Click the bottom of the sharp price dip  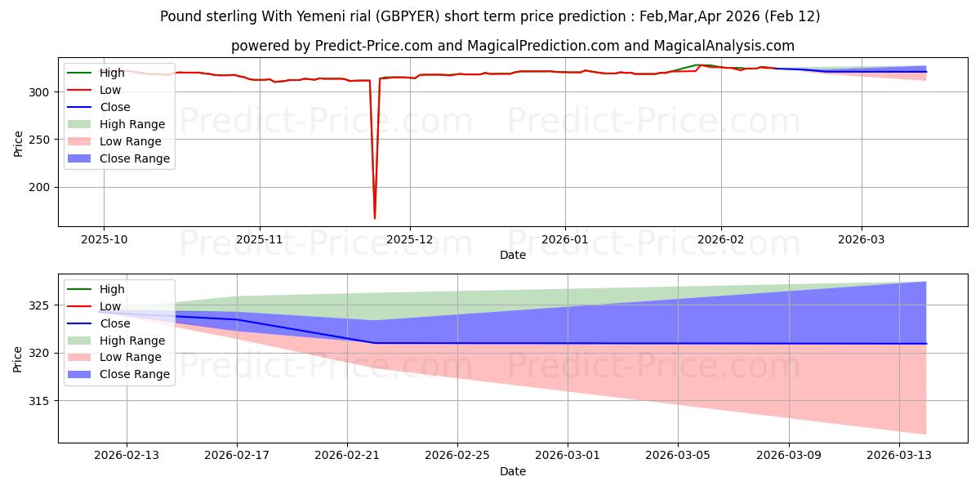375,218
